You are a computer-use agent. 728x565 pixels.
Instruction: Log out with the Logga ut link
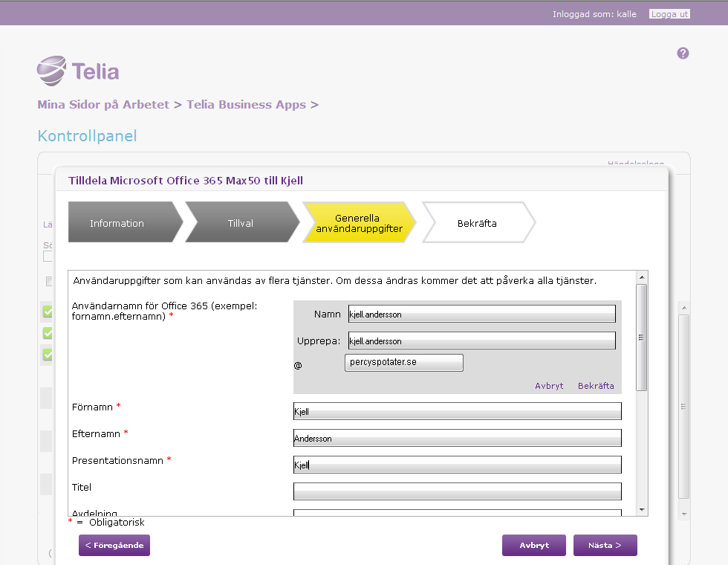coord(669,14)
